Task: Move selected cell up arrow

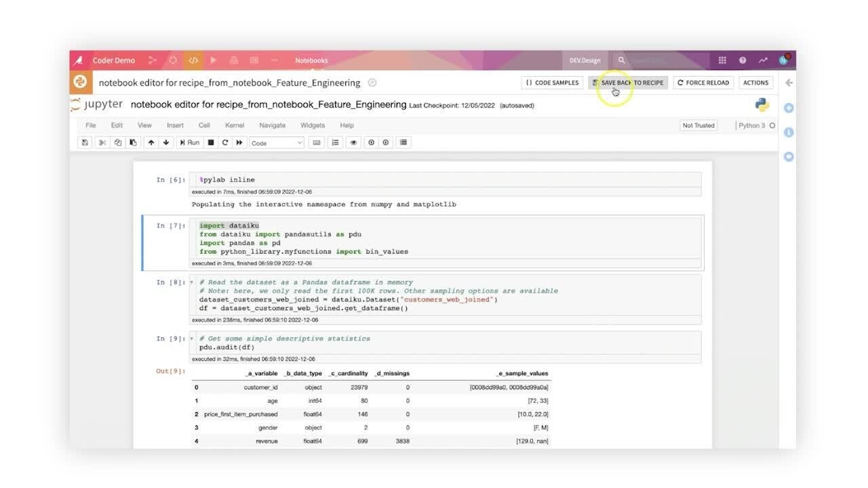Action: pos(151,142)
